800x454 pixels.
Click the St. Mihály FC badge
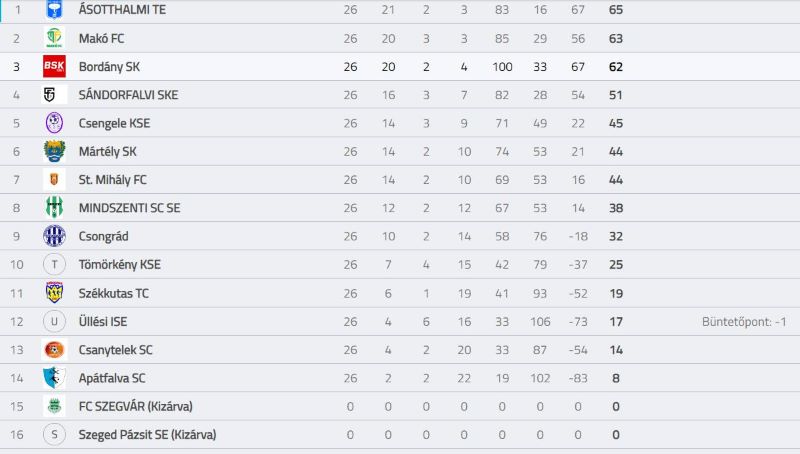[54, 180]
